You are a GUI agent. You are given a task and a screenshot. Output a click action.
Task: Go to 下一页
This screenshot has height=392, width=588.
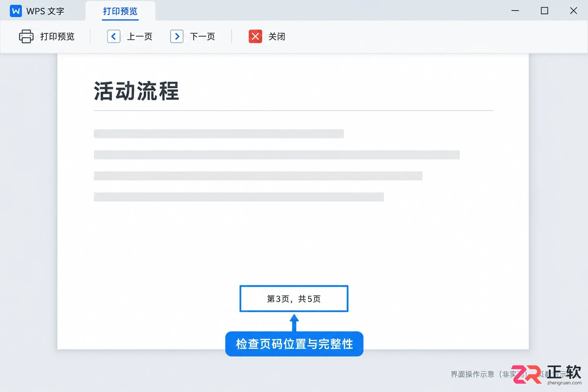[x=203, y=37]
